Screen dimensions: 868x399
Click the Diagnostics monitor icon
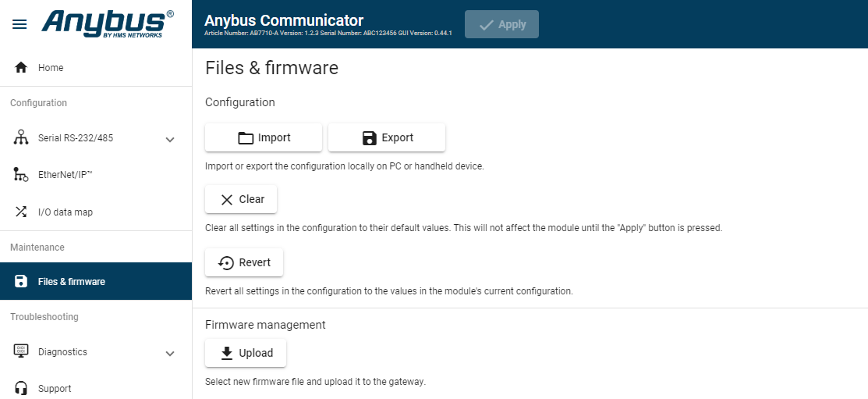coord(21,351)
